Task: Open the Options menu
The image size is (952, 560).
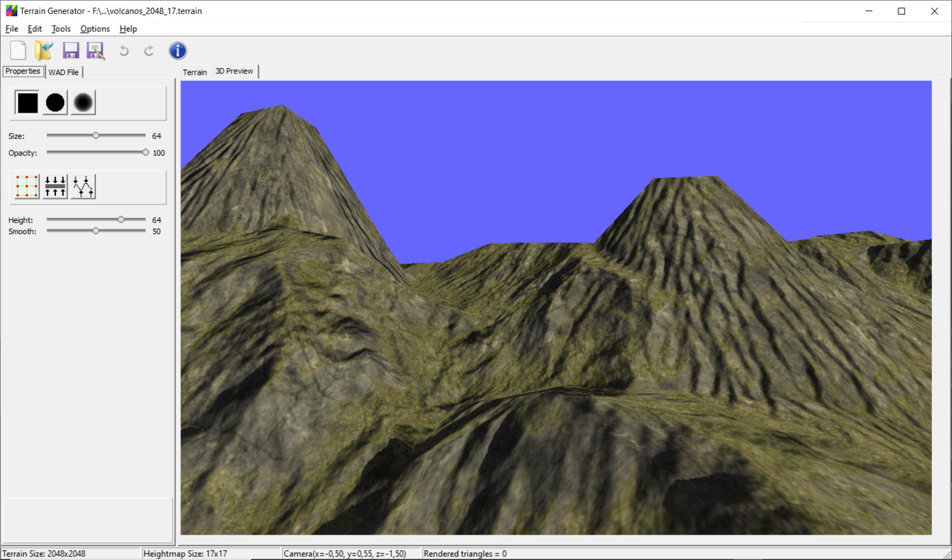Action: coord(95,29)
